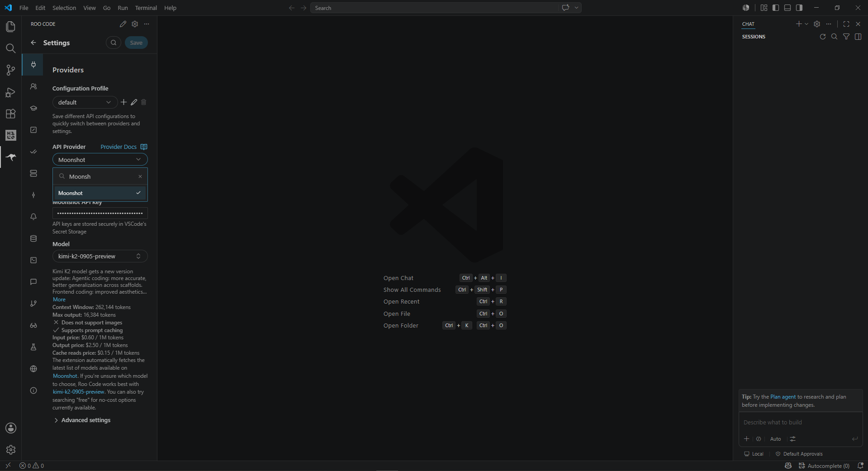Open the info About settings section
This screenshot has height=471, width=868.
(x=33, y=390)
